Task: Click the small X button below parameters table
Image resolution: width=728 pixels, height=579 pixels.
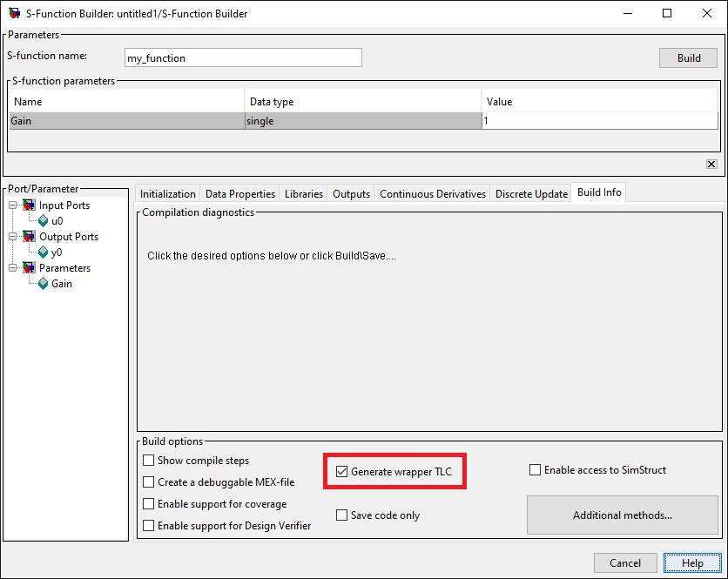Action: coord(711,164)
